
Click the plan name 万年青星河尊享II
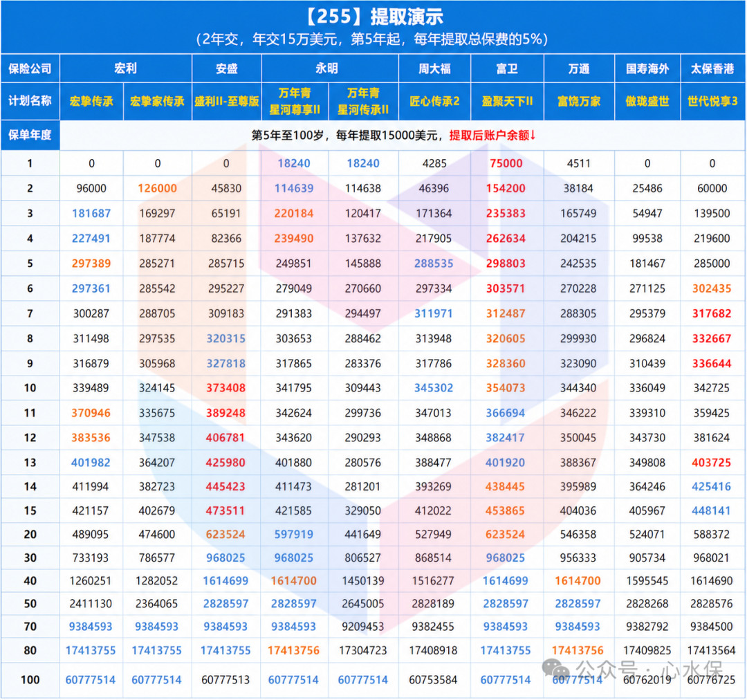pyautogui.click(x=295, y=101)
